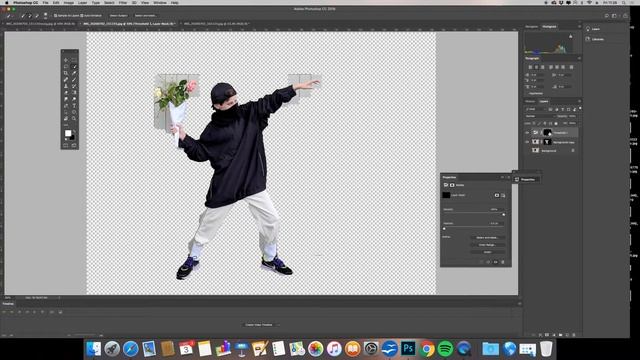Select the Hand tool
Image resolution: width=640 pixels, height=360 pixels.
[x=66, y=118]
